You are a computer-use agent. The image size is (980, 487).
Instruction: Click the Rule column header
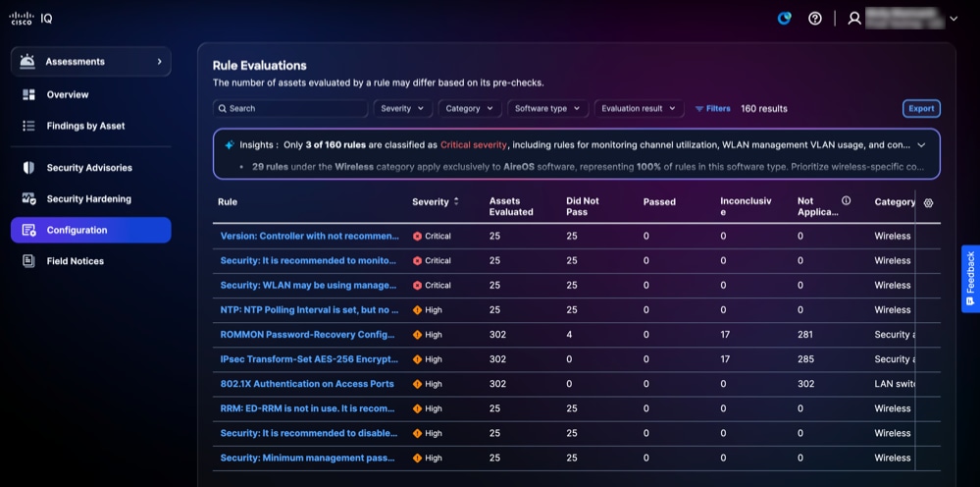[228, 202]
